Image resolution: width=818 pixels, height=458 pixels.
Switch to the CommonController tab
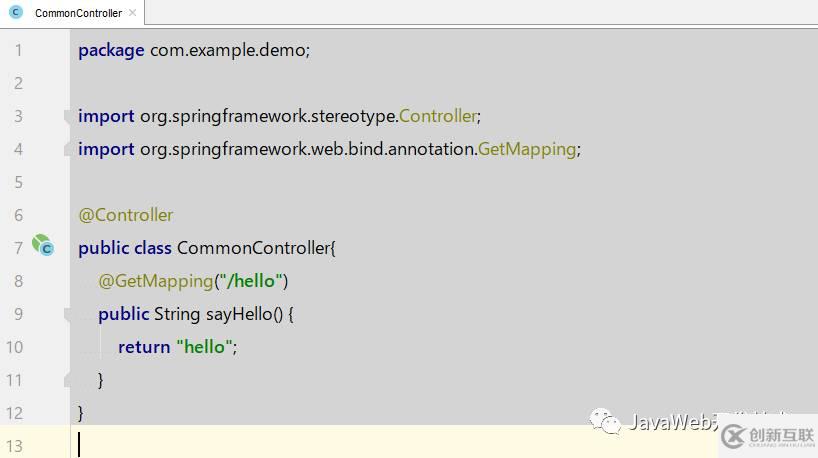coord(77,13)
